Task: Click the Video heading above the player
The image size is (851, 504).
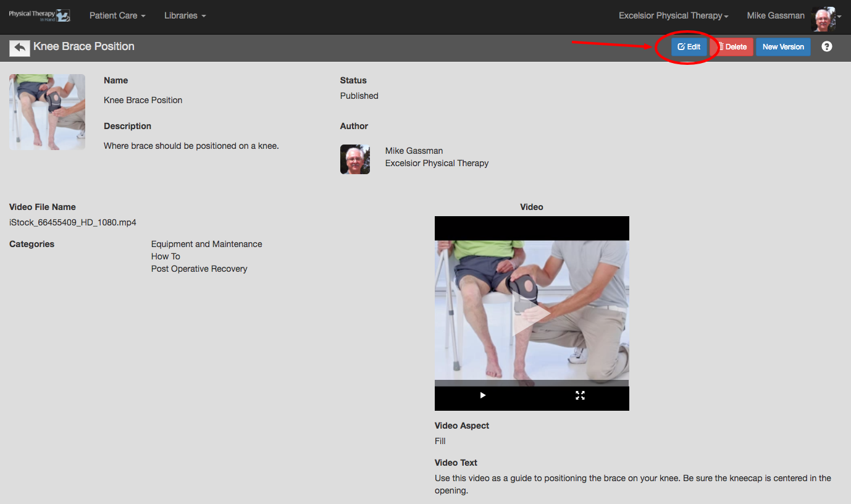Action: [532, 207]
